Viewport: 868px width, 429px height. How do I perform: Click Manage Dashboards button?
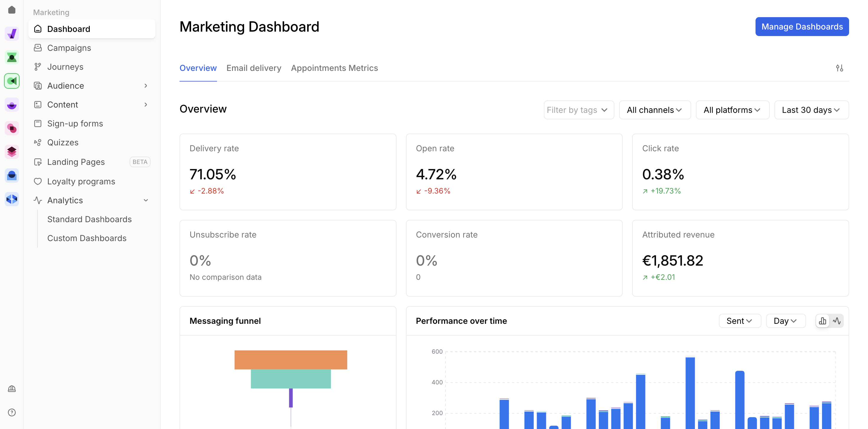point(802,27)
